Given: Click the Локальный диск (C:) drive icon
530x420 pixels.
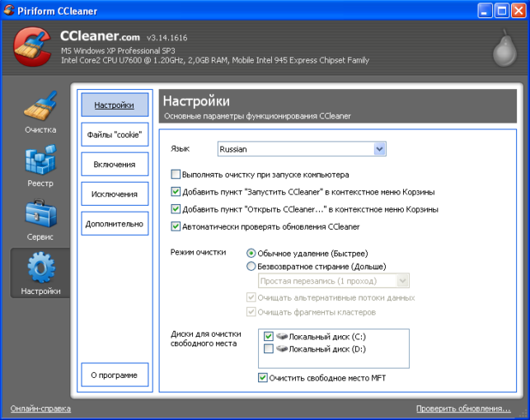Looking at the screenshot, I should click(x=282, y=336).
